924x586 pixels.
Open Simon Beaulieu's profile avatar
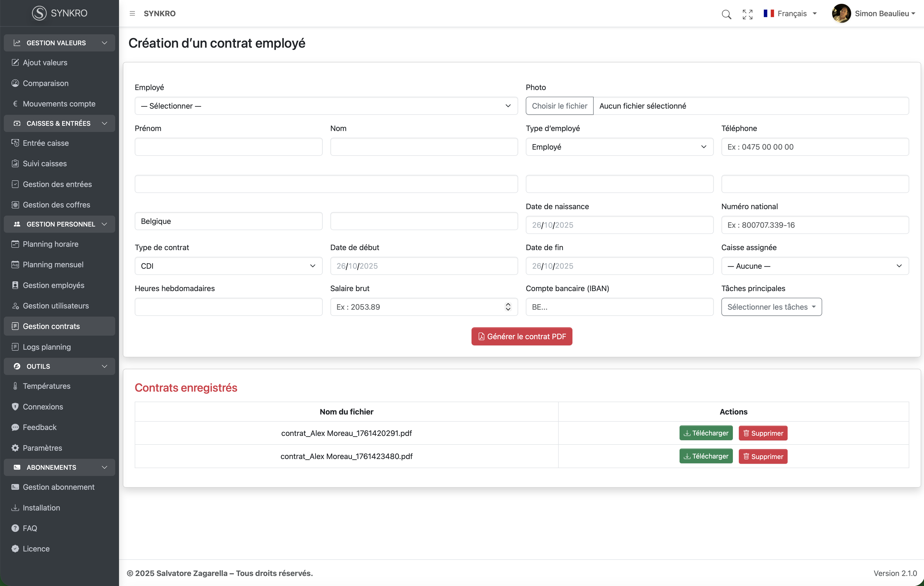pyautogui.click(x=841, y=13)
